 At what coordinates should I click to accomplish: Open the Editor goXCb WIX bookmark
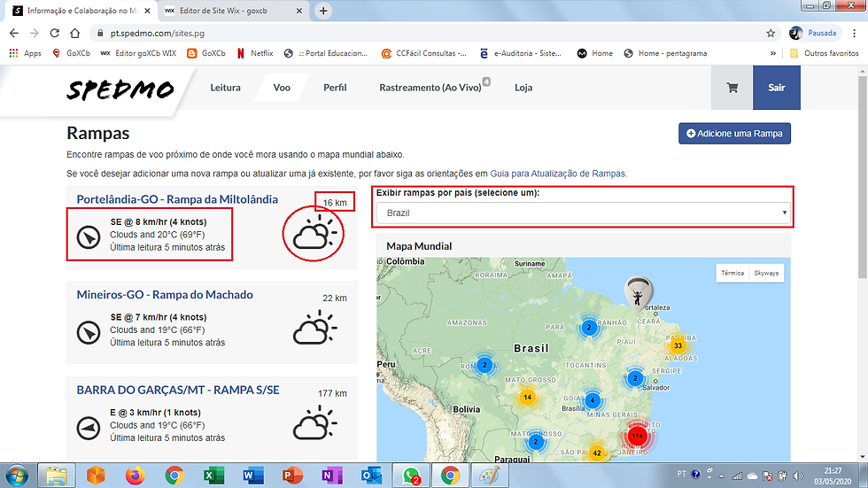click(138, 53)
